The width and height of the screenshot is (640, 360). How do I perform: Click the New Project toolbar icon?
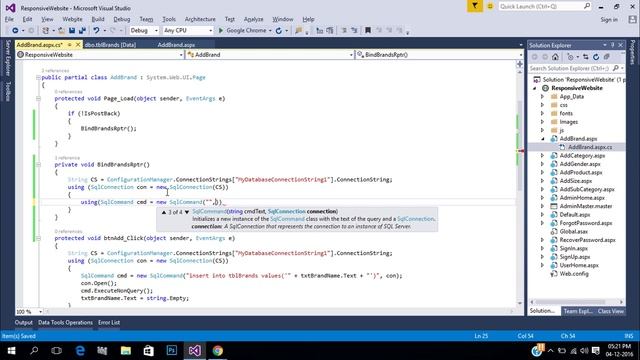coord(46,31)
